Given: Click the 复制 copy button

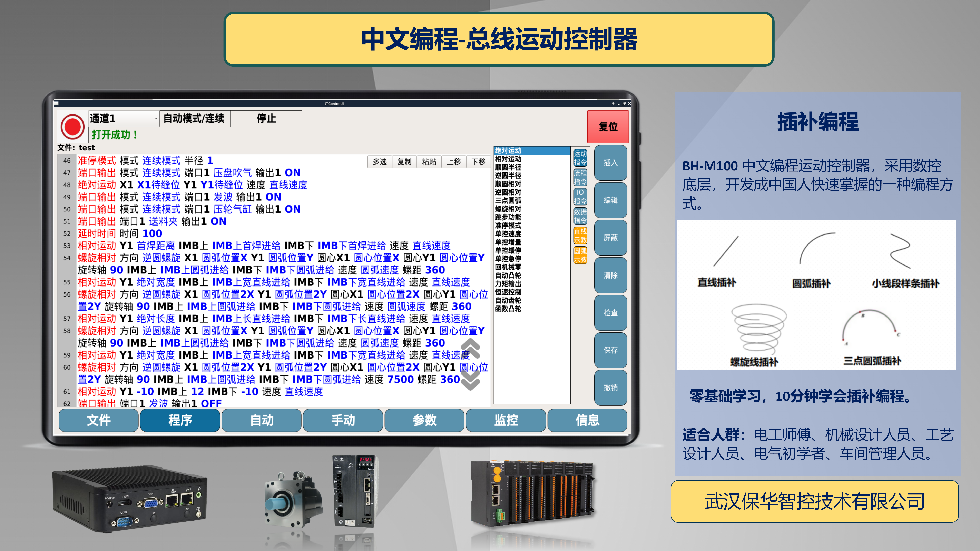Looking at the screenshot, I should 404,162.
